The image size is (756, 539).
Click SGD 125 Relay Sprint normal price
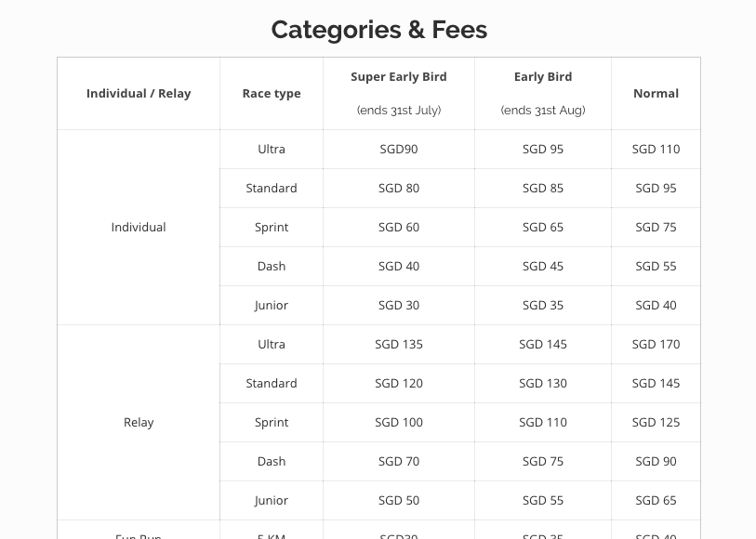pos(656,422)
